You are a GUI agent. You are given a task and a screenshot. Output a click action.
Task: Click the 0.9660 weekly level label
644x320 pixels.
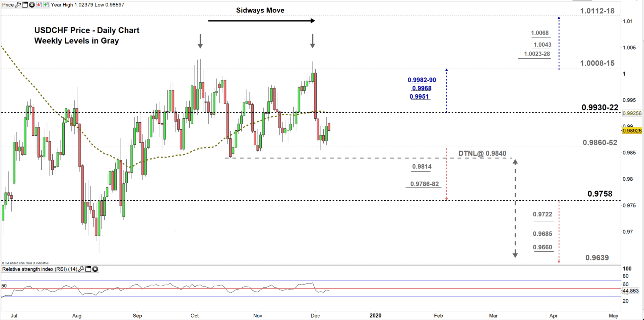tap(542, 247)
